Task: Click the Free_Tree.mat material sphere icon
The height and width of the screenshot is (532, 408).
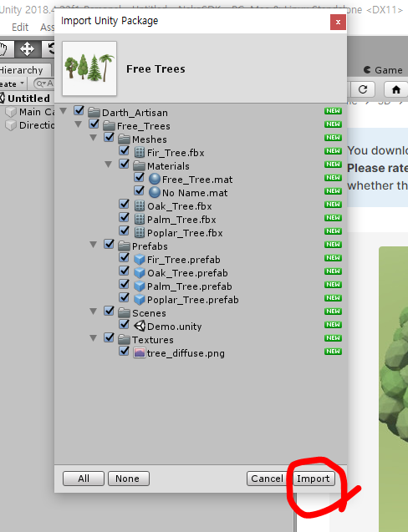Action: pos(155,179)
